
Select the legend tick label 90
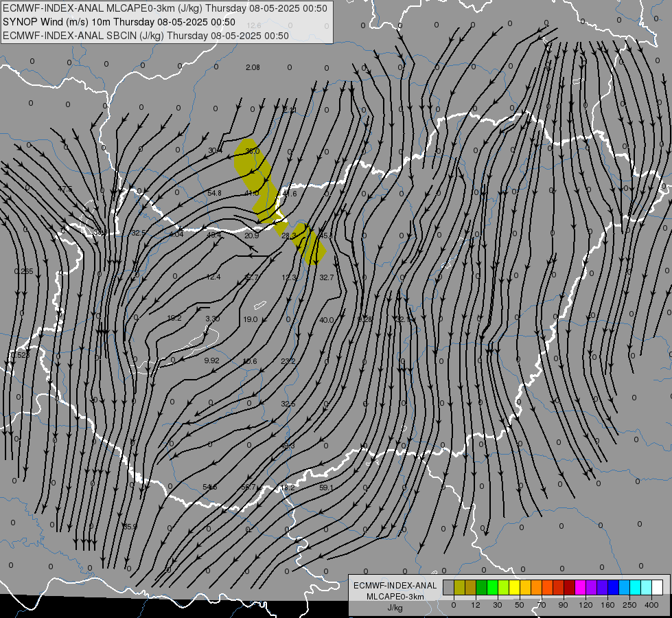point(563,605)
